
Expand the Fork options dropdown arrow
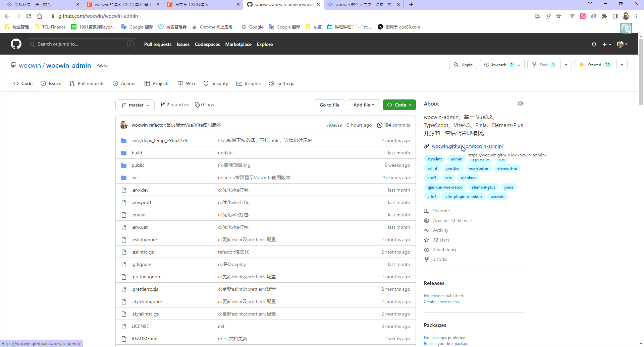click(566, 65)
